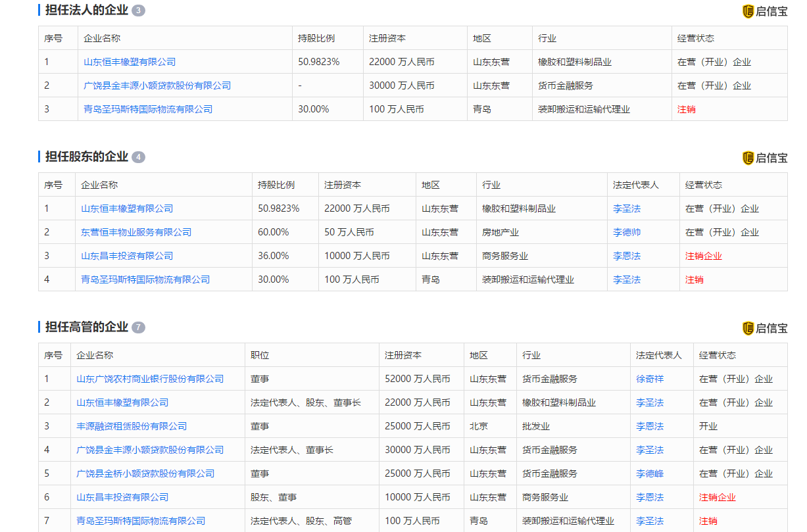Open 广饶县金丰源小额贷款股份有限公司 in the 担任高管的企业 table
This screenshot has width=807, height=532.
(x=150, y=450)
